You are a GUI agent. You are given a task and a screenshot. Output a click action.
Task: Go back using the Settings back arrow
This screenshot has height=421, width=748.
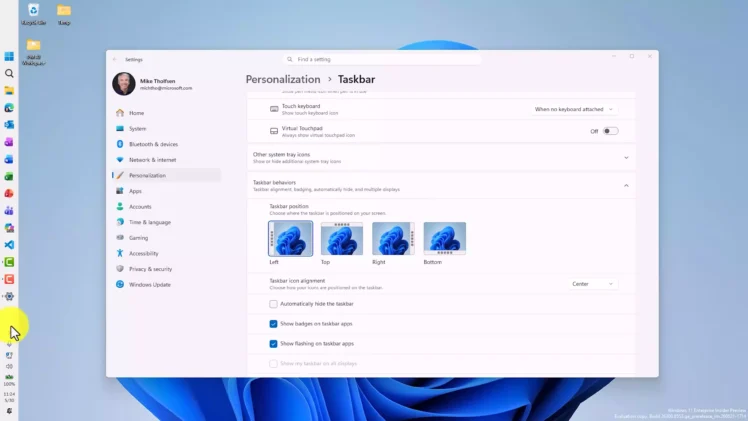point(114,60)
